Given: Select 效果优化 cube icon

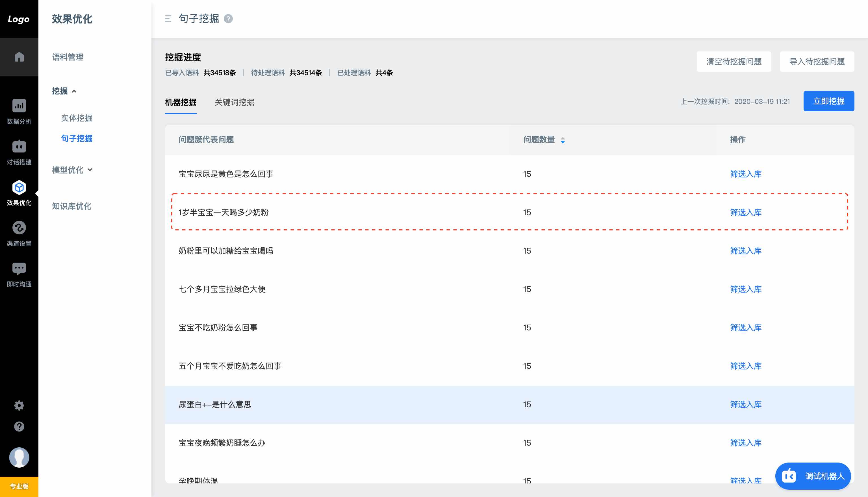Looking at the screenshot, I should tap(19, 187).
